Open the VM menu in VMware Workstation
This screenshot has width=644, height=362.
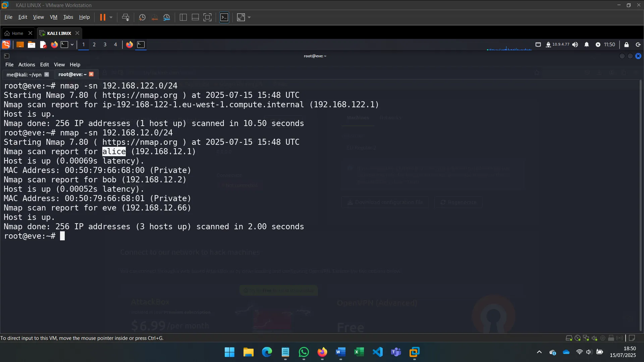click(53, 17)
